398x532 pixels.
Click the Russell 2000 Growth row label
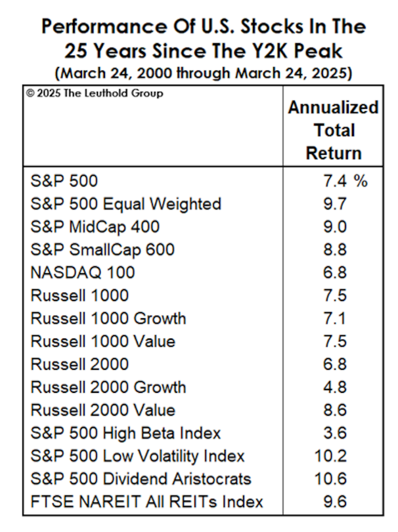108,387
